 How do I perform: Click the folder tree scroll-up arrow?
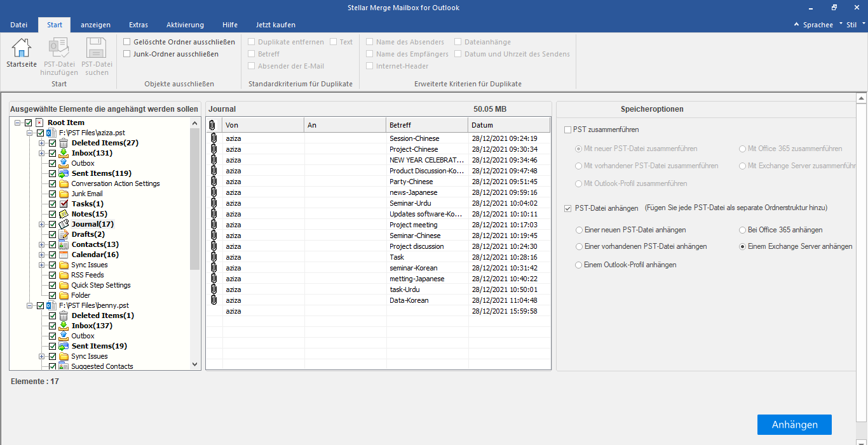pyautogui.click(x=194, y=122)
